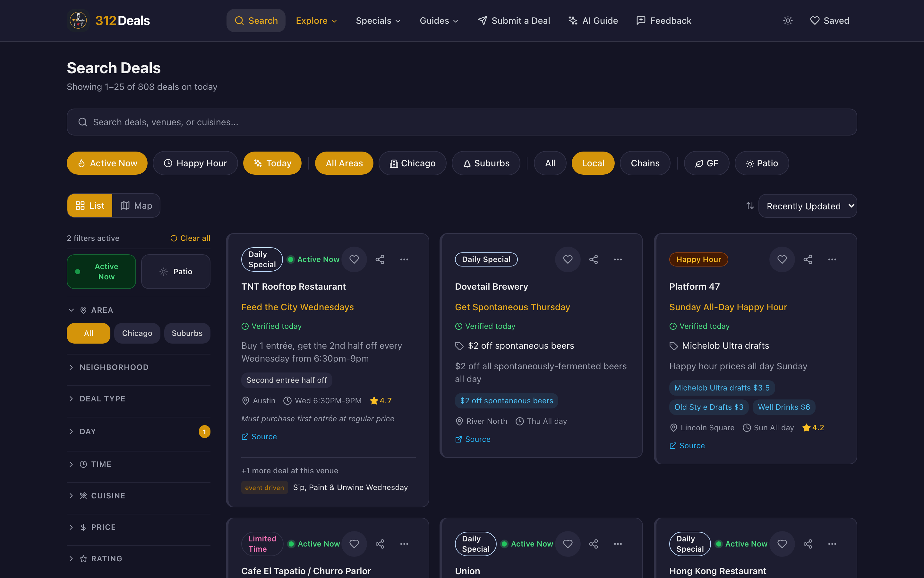Open the Feedback page
Image resolution: width=924 pixels, height=578 pixels.
tap(663, 21)
